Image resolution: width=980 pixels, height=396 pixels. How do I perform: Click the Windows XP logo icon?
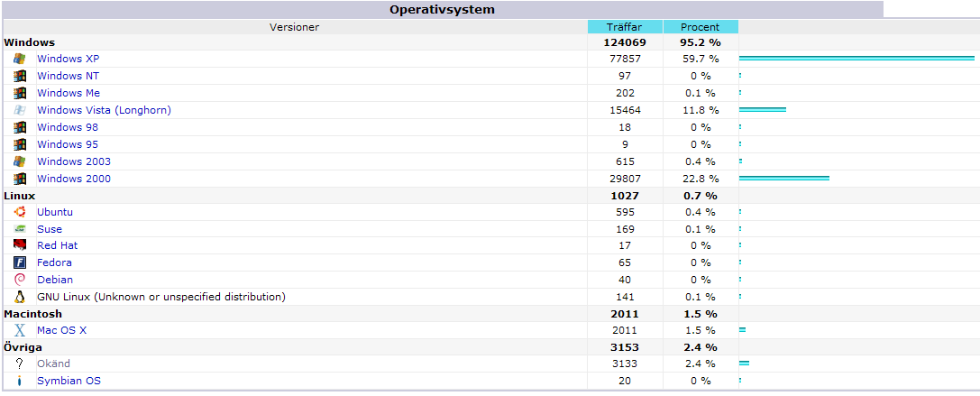pos(19,59)
